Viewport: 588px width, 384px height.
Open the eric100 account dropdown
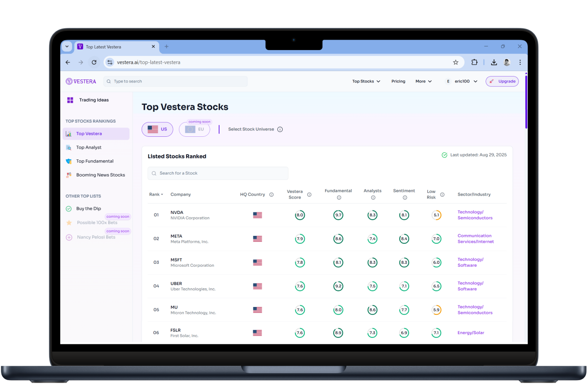click(x=461, y=81)
